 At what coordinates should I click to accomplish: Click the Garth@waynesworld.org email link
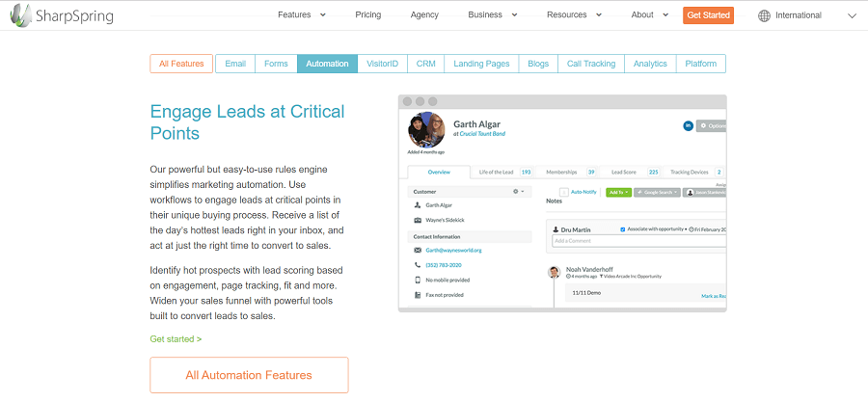point(454,250)
